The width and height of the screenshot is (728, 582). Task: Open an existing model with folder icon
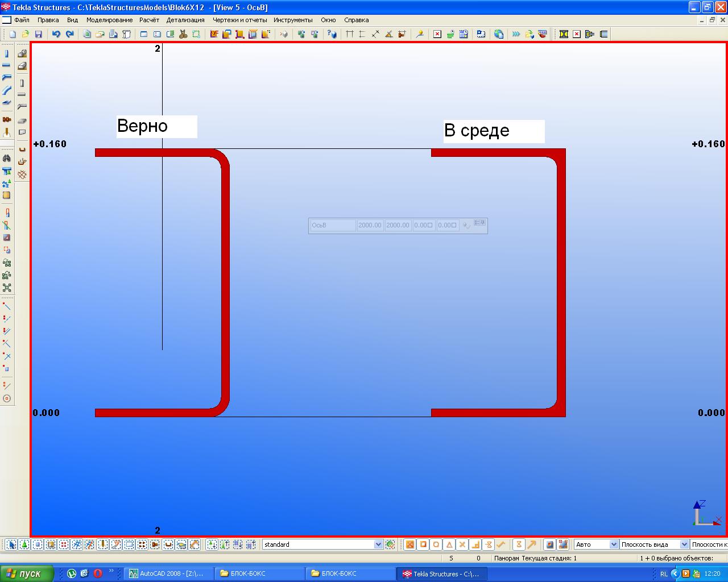click(26, 34)
